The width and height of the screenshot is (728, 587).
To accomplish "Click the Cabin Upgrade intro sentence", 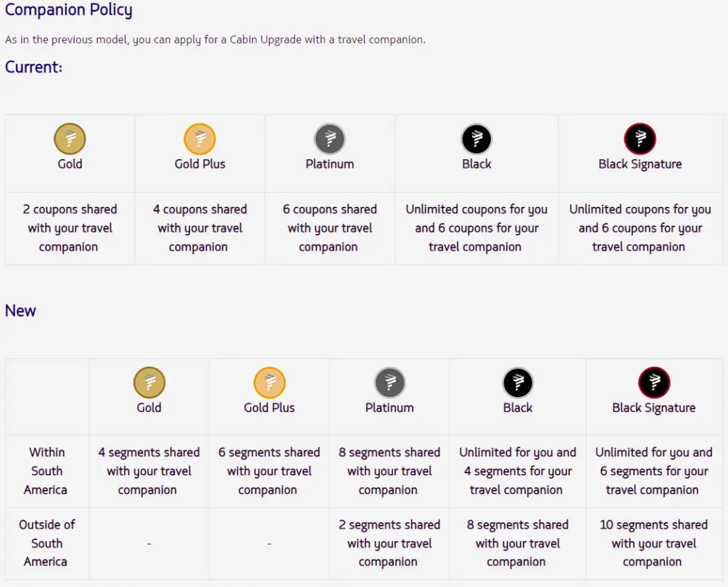I will click(x=215, y=40).
